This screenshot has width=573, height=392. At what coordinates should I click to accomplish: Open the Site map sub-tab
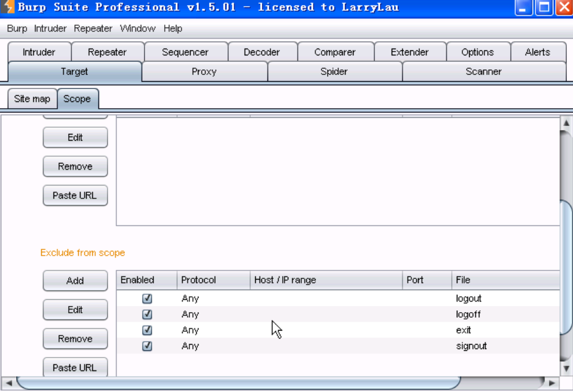pyautogui.click(x=32, y=99)
